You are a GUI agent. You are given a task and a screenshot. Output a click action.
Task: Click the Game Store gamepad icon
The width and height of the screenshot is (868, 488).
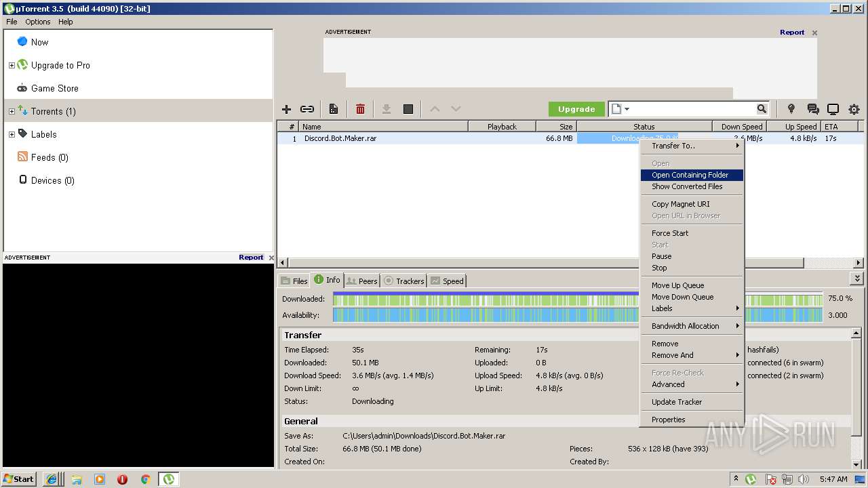coord(22,88)
